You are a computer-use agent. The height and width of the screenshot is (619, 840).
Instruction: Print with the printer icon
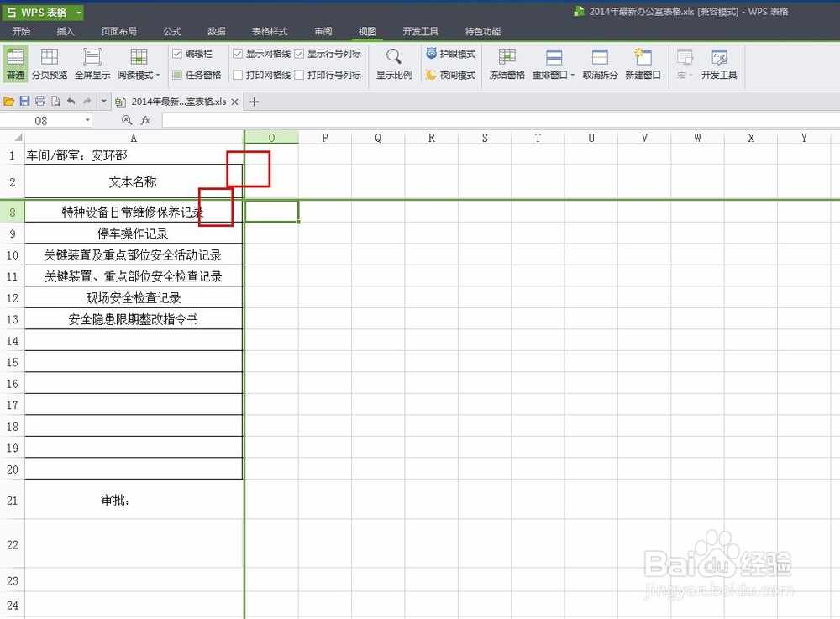(x=40, y=101)
